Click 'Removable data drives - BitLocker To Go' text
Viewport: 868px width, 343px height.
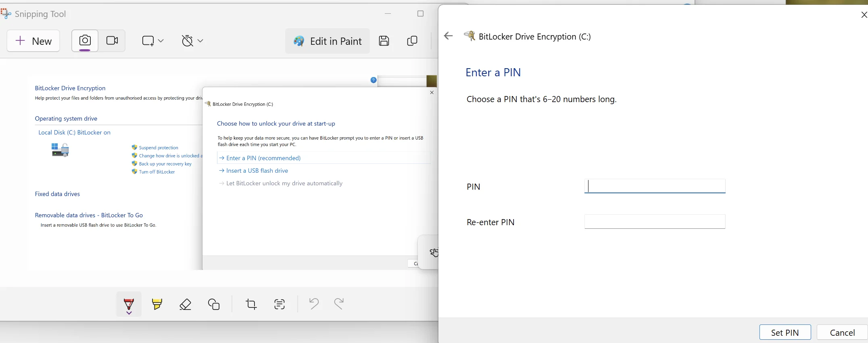(89, 215)
